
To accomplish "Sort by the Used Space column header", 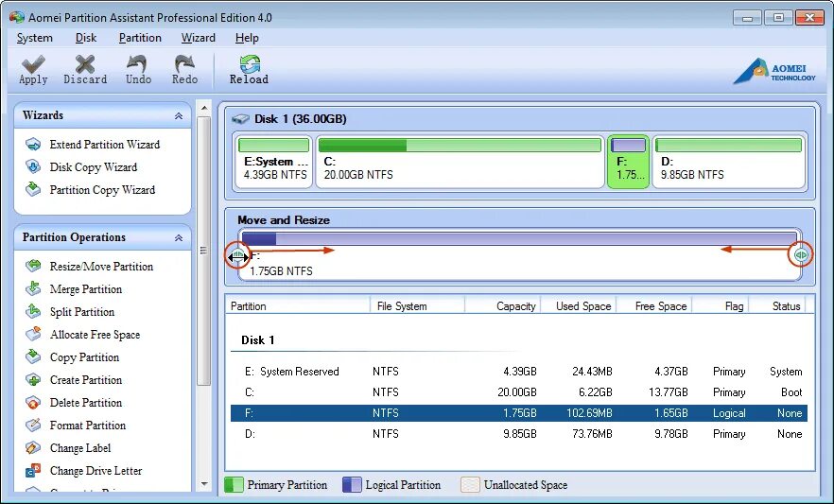I will point(580,306).
